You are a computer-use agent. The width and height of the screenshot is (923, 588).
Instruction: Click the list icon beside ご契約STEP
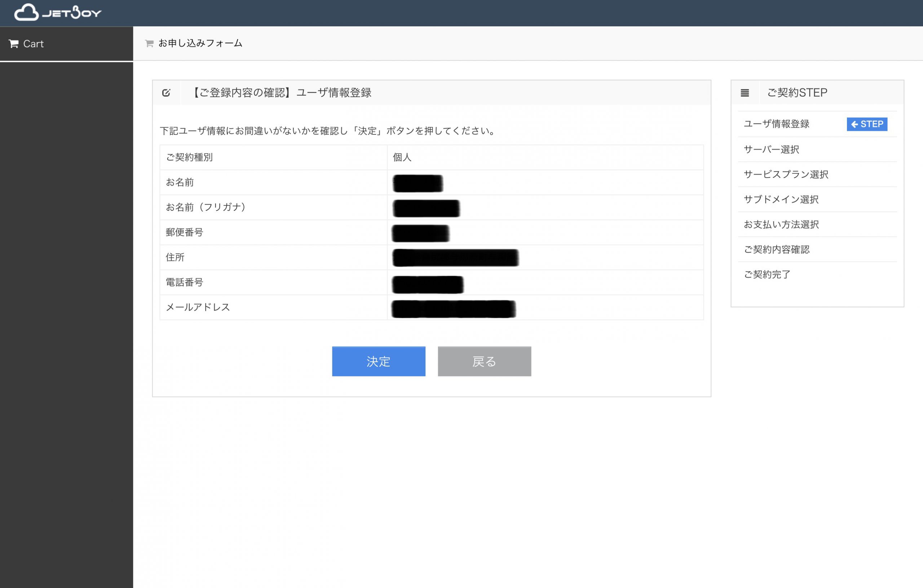[745, 93]
